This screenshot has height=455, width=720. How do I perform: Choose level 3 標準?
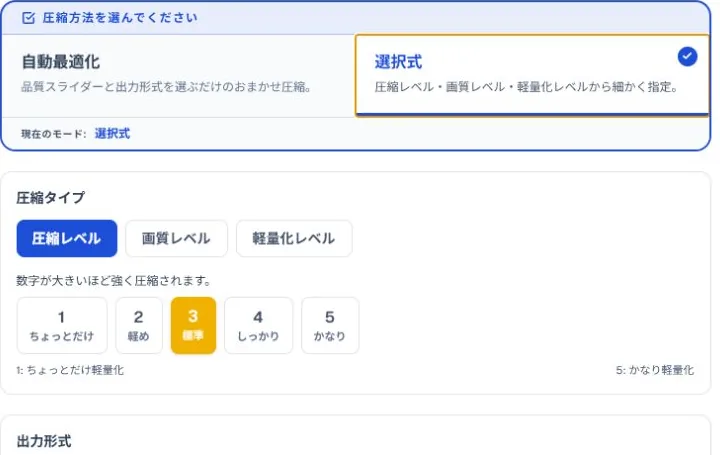[x=193, y=326]
